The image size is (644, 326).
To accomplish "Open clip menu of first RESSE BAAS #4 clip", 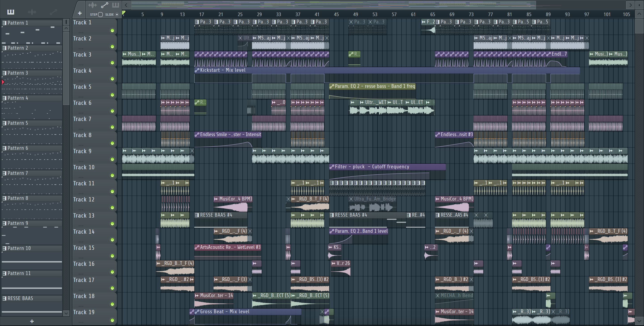I will 197,215.
